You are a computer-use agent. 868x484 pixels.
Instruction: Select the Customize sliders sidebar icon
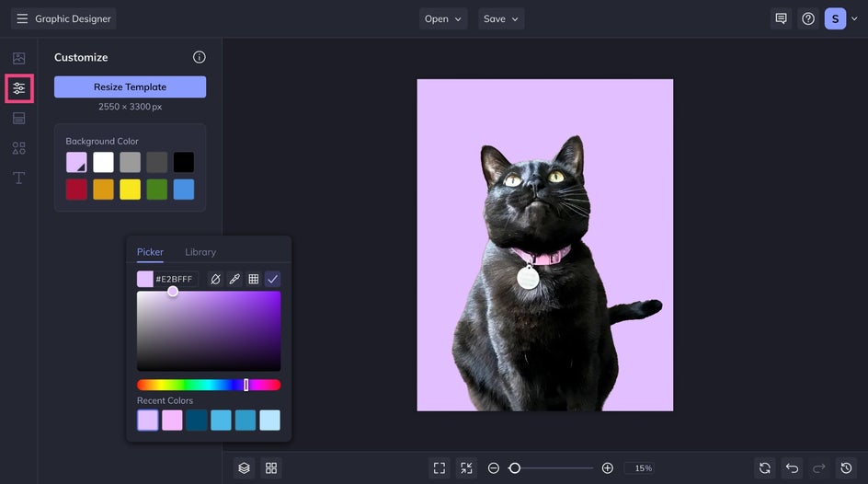click(x=18, y=88)
